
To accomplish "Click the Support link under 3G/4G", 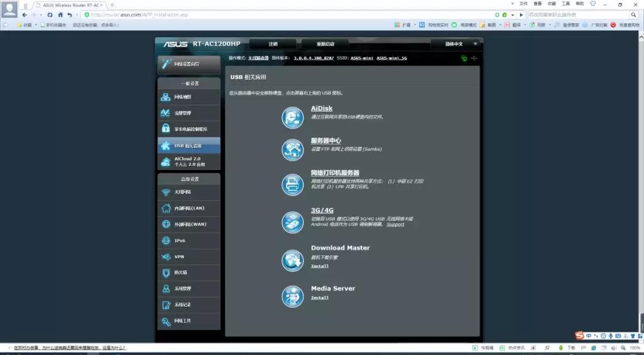I will click(x=395, y=224).
